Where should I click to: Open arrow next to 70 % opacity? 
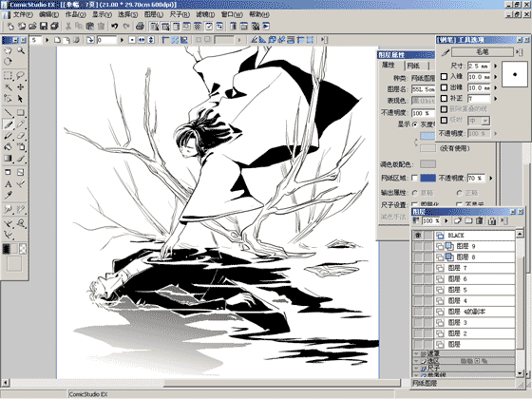click(x=490, y=178)
